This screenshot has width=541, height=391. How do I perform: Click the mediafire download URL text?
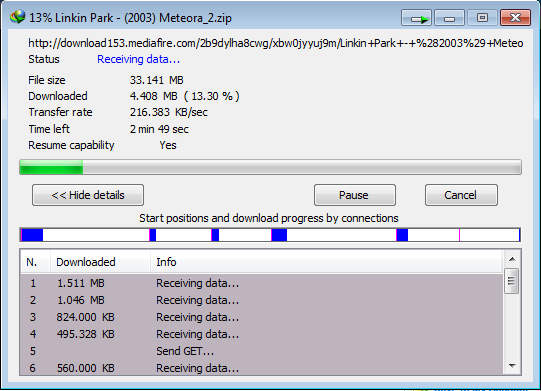point(276,43)
